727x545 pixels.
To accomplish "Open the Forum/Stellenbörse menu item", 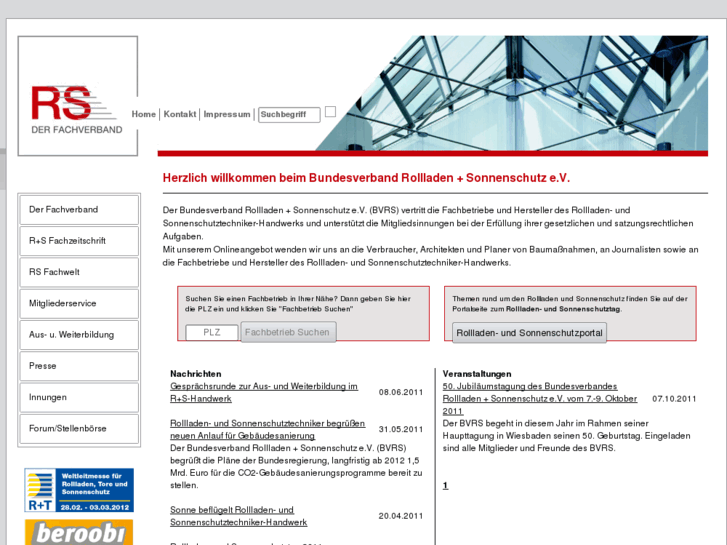I will pyautogui.click(x=79, y=429).
